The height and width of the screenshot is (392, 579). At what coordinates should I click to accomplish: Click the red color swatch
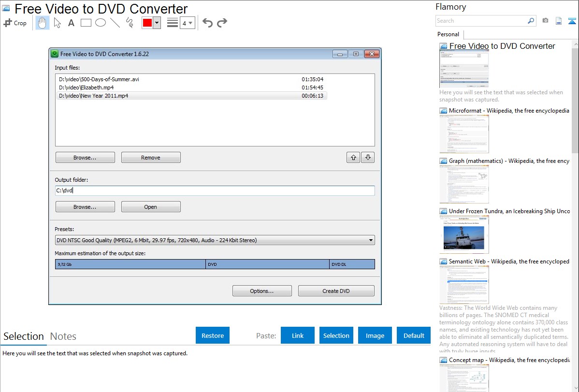(147, 23)
